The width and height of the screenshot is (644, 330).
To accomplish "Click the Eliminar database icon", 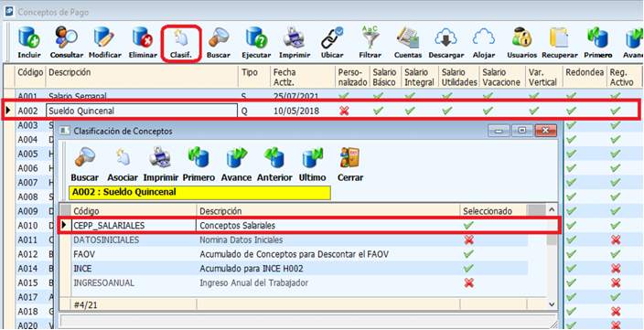I will pos(143,37).
